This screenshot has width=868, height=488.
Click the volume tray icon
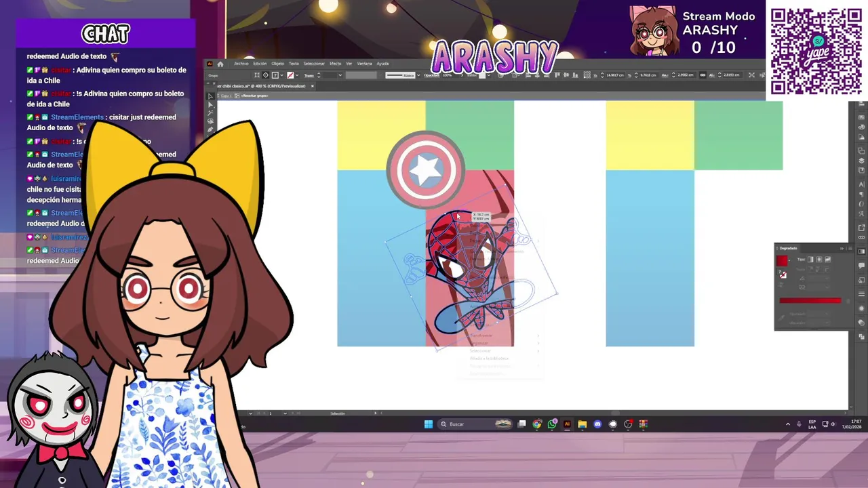pos(833,424)
